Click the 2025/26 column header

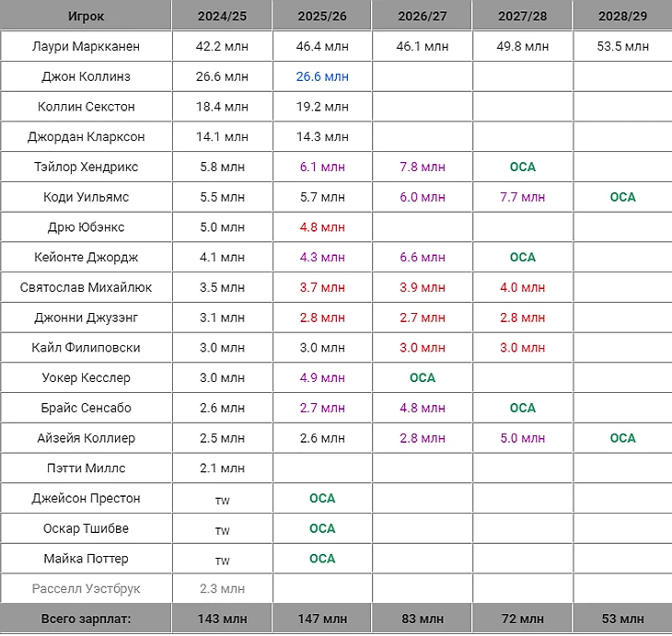click(x=322, y=17)
